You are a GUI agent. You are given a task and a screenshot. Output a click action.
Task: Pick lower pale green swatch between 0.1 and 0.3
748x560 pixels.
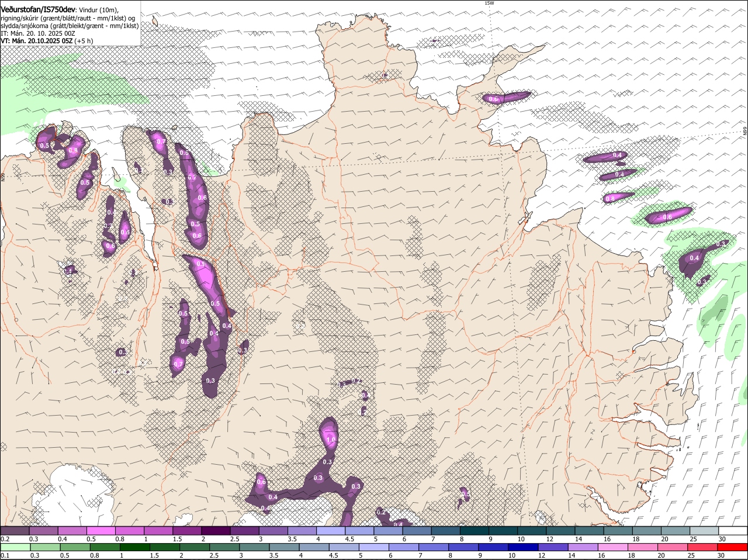pyautogui.click(x=16, y=547)
